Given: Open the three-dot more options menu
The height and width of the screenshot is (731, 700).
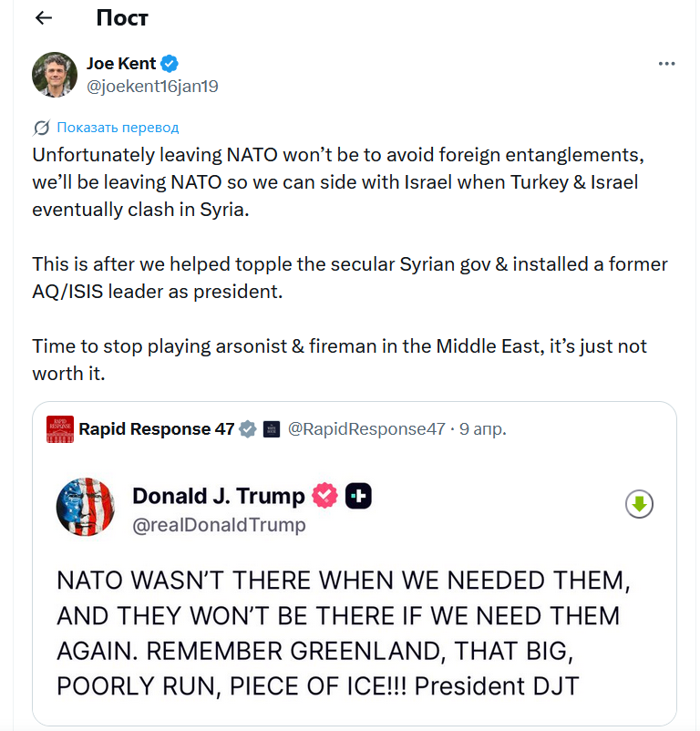Looking at the screenshot, I should tap(666, 65).
